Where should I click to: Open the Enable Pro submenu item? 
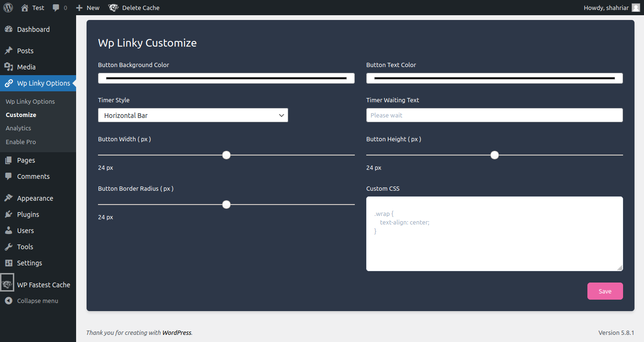[21, 142]
